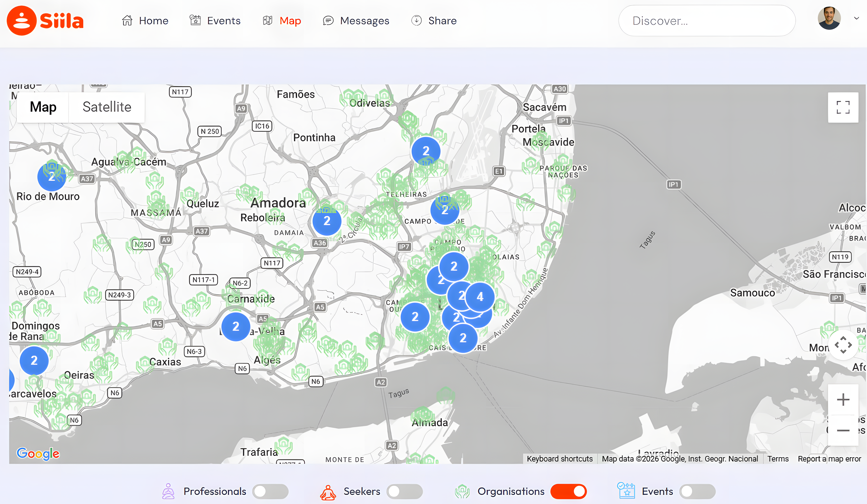
Task: Open the Home page
Action: coord(145,21)
